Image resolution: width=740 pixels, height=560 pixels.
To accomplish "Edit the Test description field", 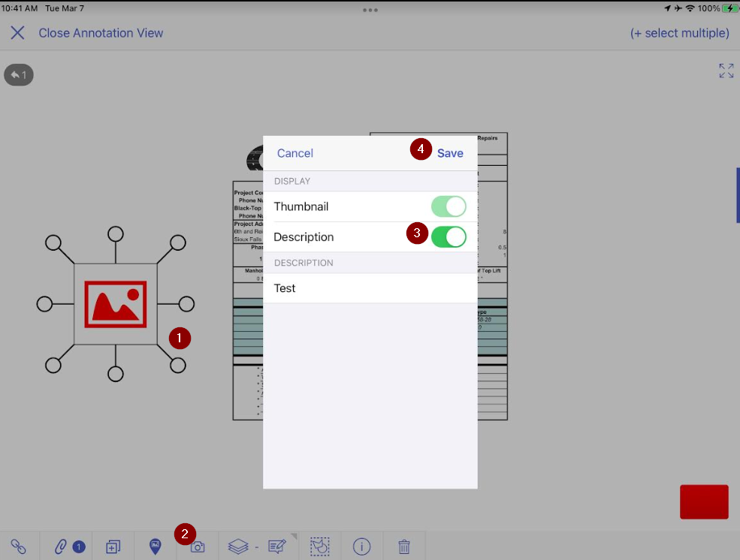I will pyautogui.click(x=370, y=288).
